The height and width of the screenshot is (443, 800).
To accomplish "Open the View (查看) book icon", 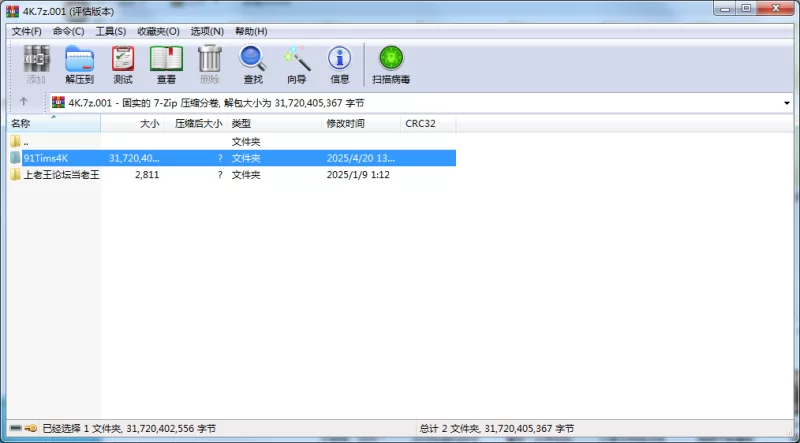I will click(x=166, y=64).
